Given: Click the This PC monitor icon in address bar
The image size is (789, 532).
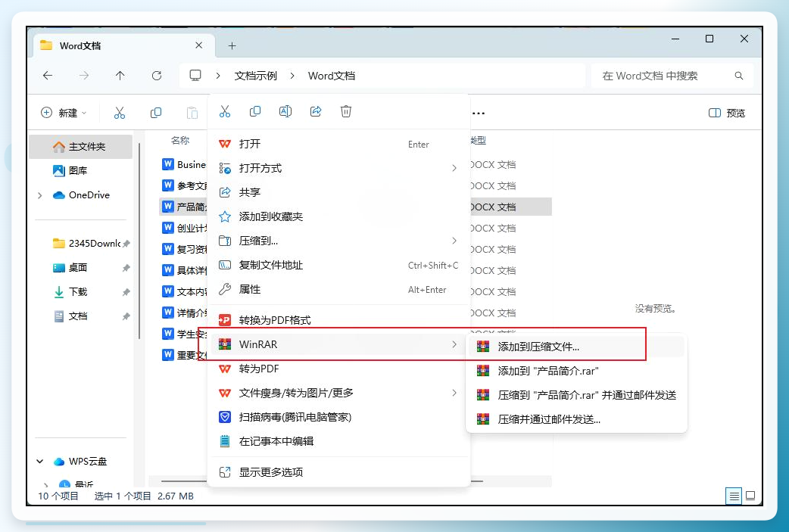Looking at the screenshot, I should coord(195,76).
